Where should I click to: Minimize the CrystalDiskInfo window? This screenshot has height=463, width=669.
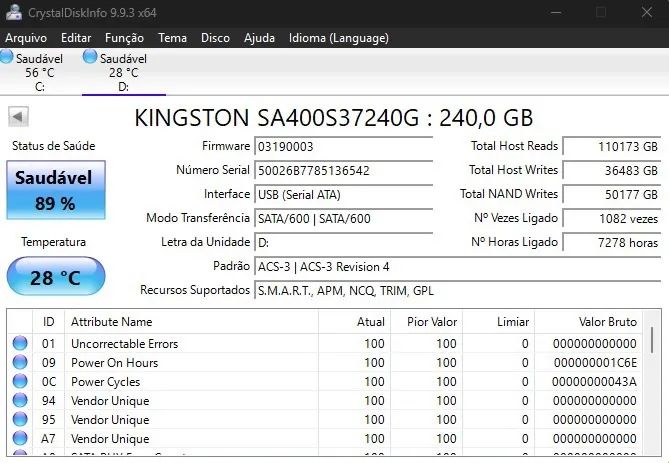[x=556, y=12]
